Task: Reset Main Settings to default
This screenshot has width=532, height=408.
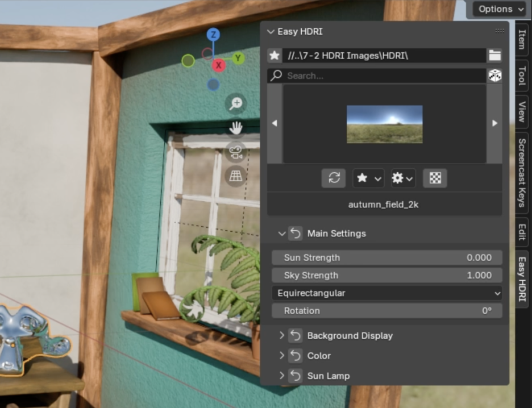Action: (296, 234)
